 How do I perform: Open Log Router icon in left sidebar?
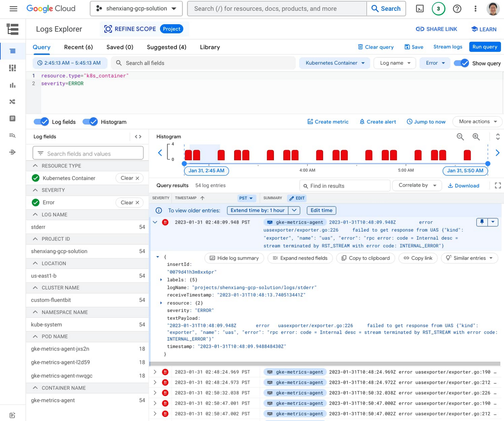pyautogui.click(x=13, y=102)
